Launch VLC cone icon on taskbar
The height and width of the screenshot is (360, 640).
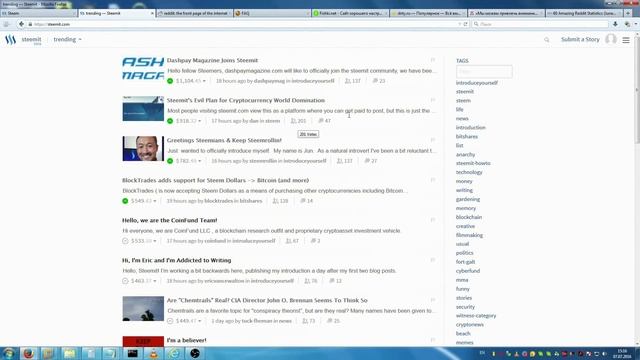153,353
